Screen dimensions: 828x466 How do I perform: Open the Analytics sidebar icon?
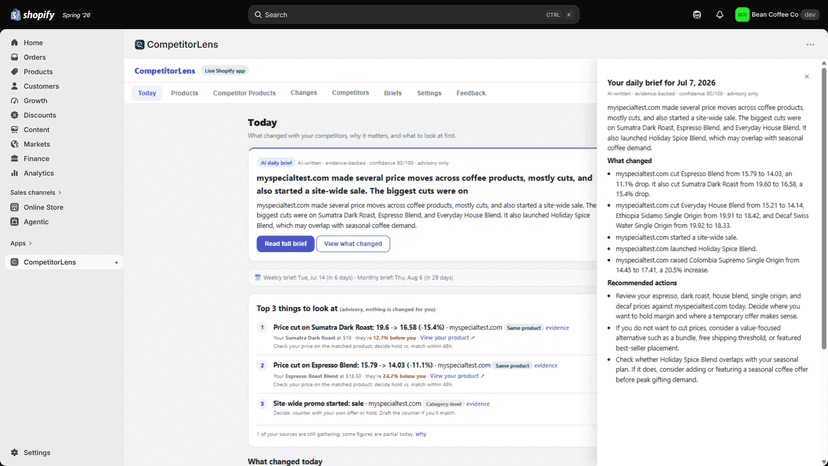pos(14,173)
